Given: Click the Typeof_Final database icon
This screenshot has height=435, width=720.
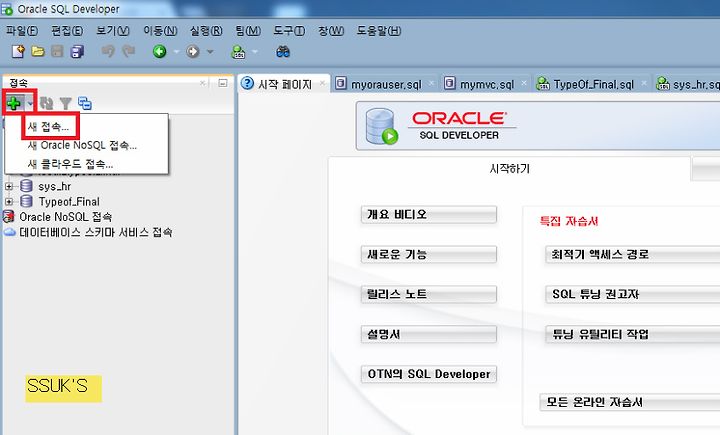Looking at the screenshot, I should [27, 201].
